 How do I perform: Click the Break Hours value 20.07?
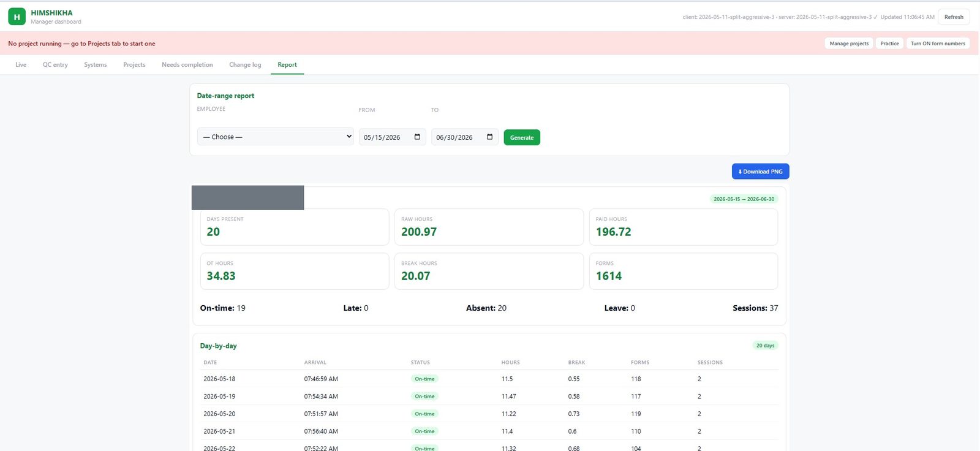click(x=416, y=276)
